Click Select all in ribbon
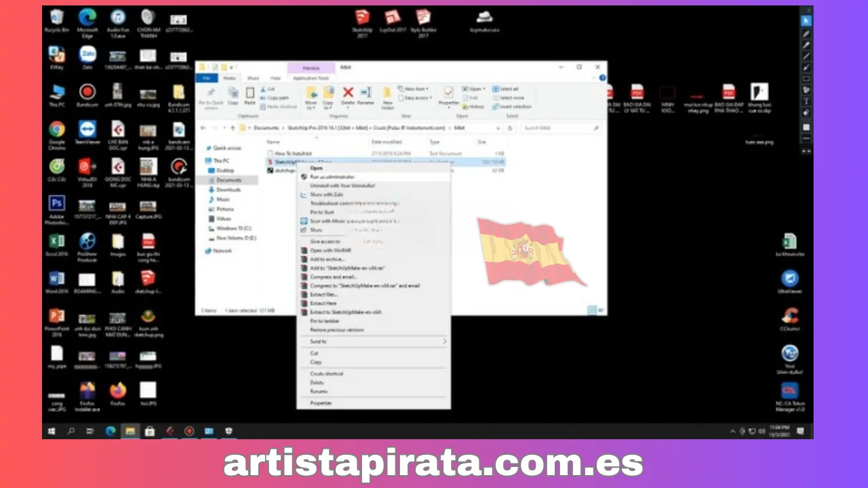 pos(506,89)
